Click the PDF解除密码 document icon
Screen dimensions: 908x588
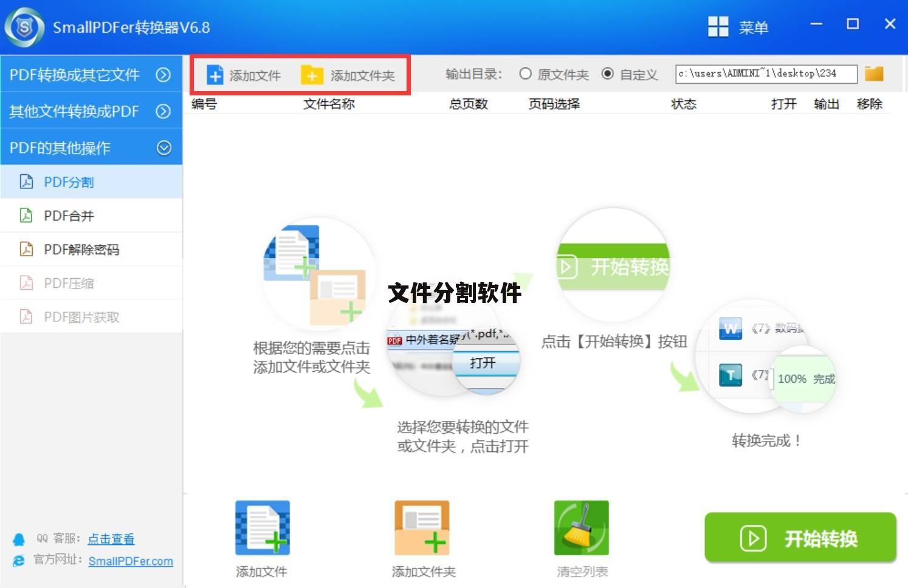tap(26, 249)
